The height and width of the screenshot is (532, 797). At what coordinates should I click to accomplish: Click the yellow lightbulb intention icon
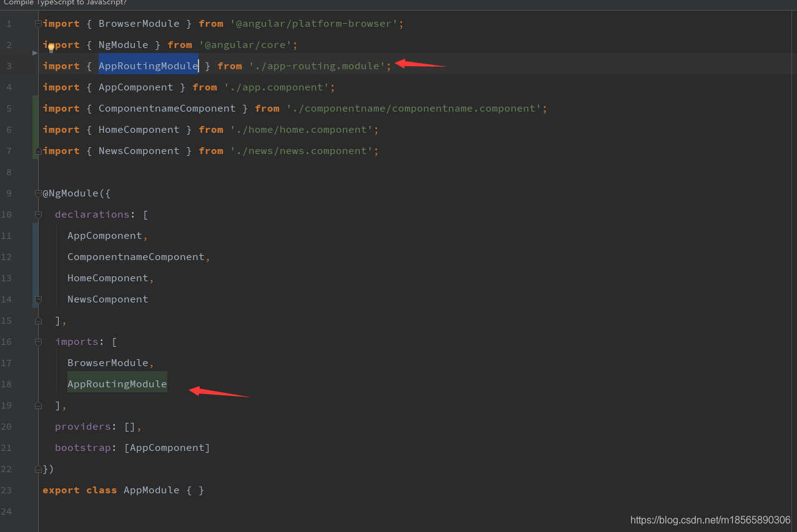click(51, 47)
